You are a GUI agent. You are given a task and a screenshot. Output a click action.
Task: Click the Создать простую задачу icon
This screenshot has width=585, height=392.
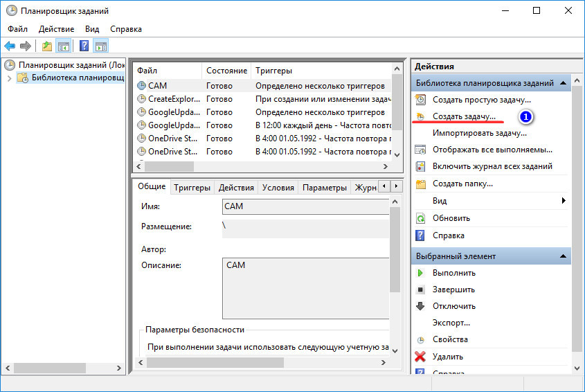coord(420,100)
